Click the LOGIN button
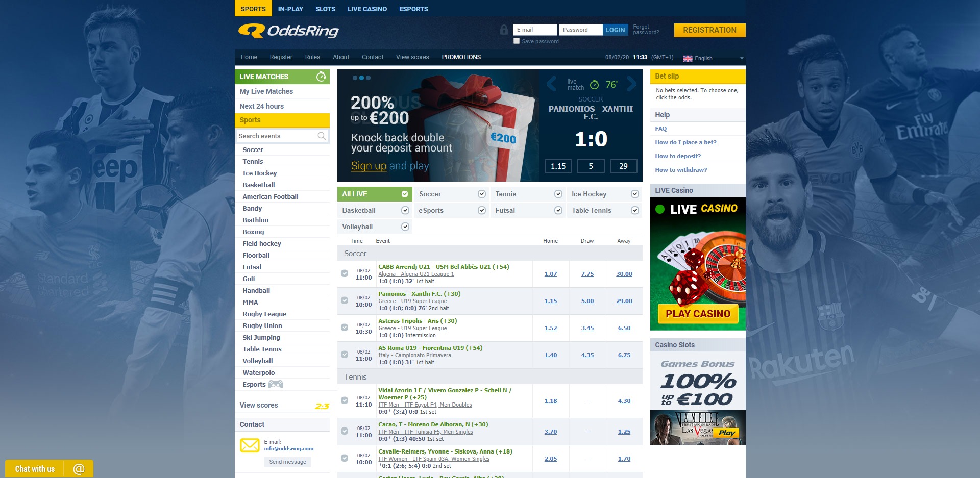Screen dimensions: 980x478 pos(615,30)
